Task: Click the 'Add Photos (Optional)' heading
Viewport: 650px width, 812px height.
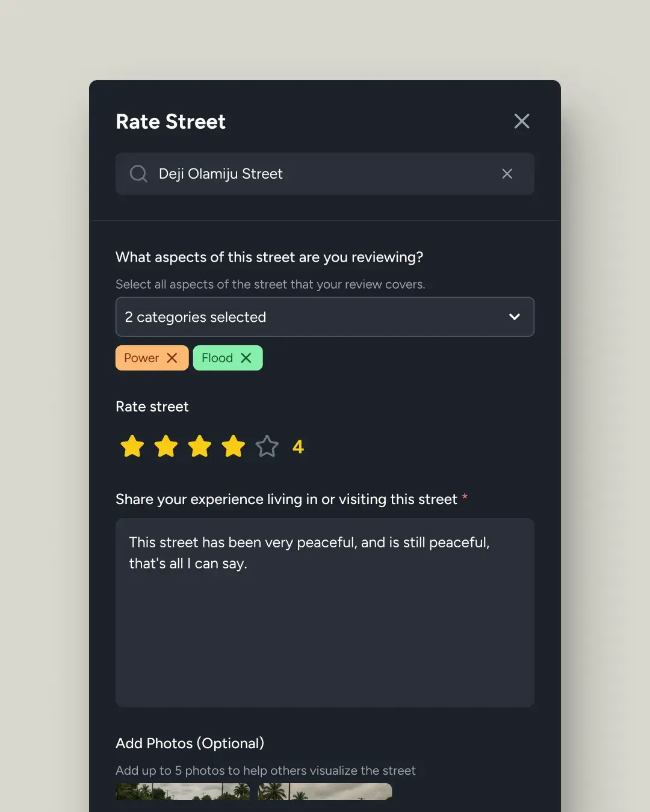Action: click(x=190, y=743)
